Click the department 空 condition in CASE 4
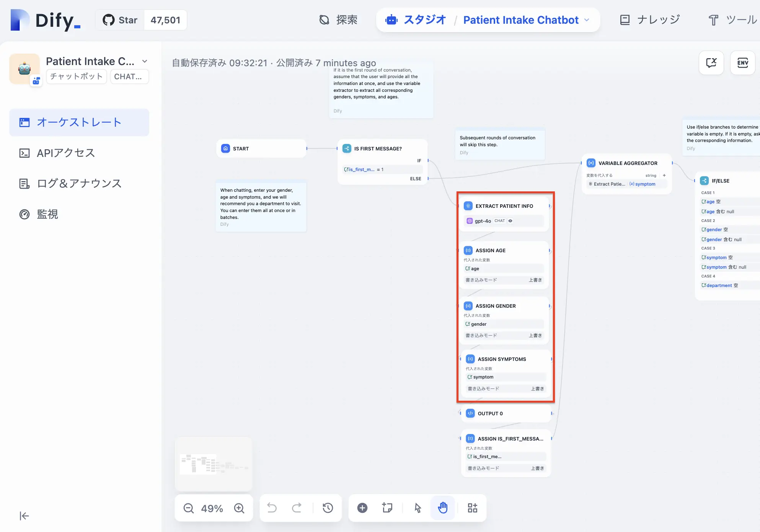760x532 pixels. (730, 286)
